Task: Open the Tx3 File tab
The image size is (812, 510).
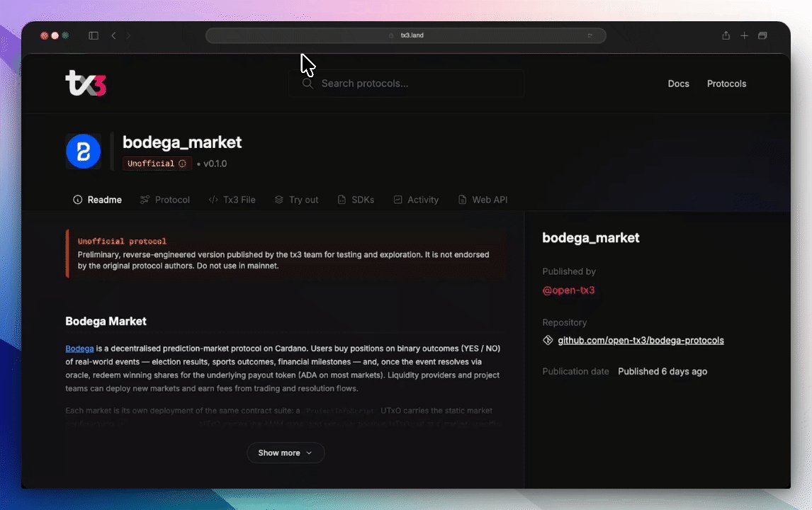Action: pos(232,200)
